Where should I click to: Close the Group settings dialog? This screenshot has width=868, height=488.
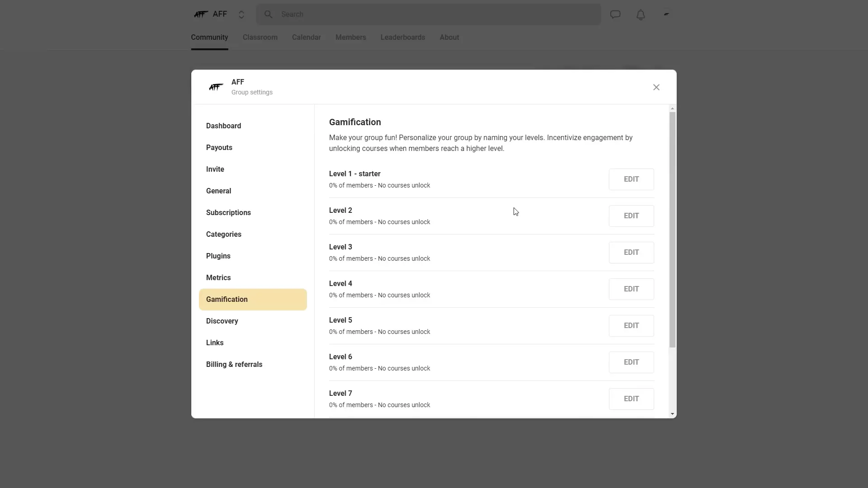tap(656, 87)
